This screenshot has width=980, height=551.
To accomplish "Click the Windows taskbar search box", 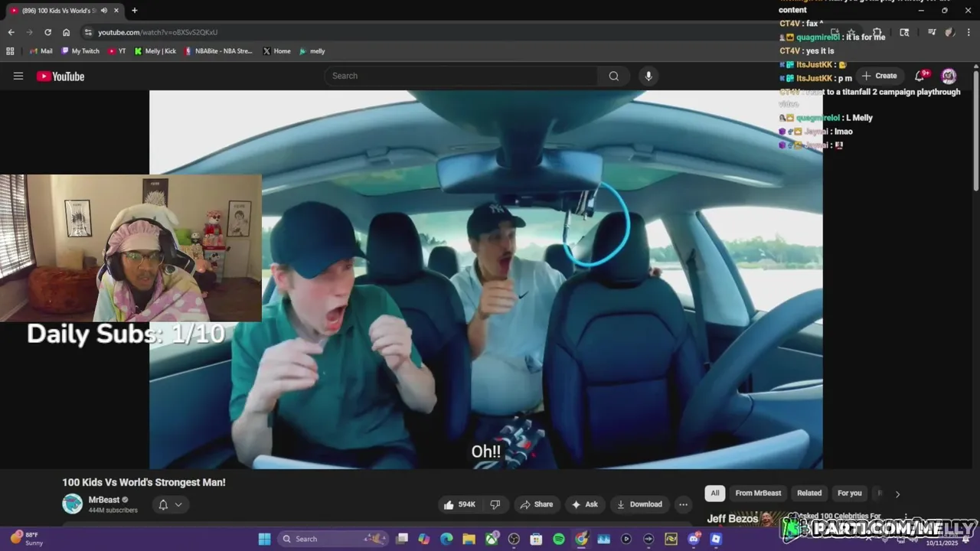I will pyautogui.click(x=333, y=539).
